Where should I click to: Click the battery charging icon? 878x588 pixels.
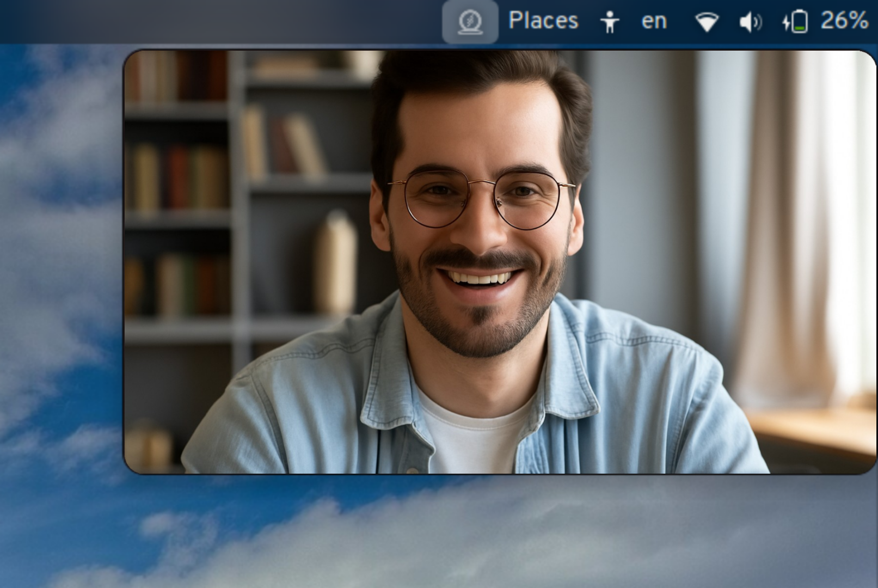point(795,22)
